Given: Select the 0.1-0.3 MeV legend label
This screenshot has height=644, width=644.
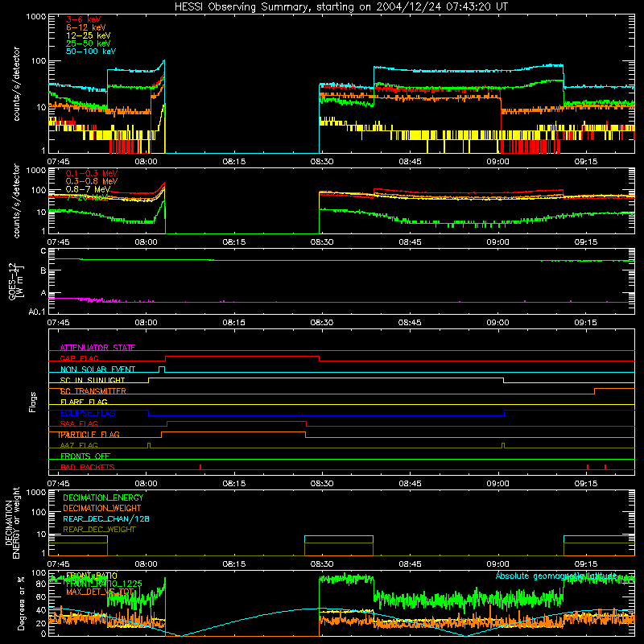Looking at the screenshot, I should coord(92,173).
